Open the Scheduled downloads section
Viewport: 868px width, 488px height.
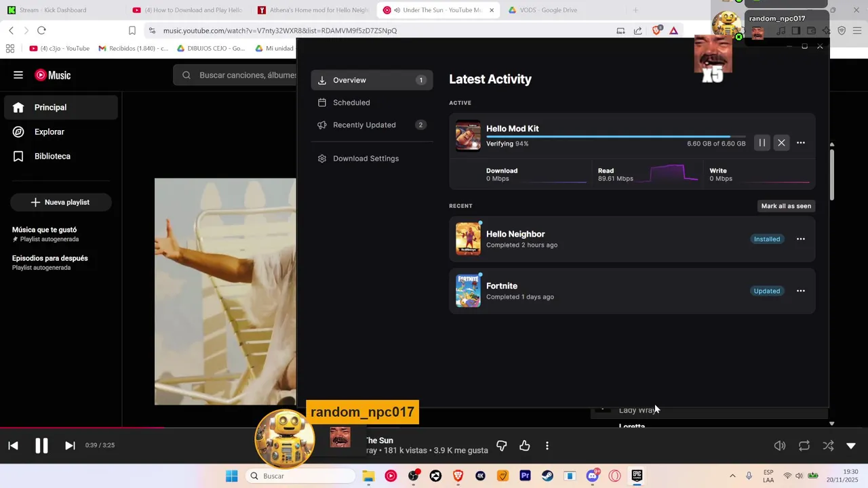pyautogui.click(x=372, y=102)
